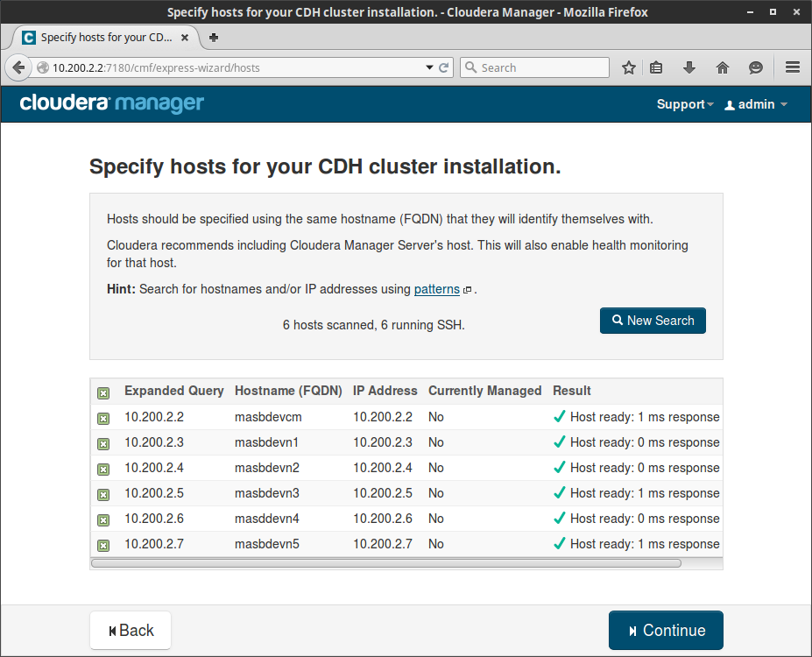Expand the Support dropdown menu
Viewport: 812px width, 657px height.
[x=685, y=104]
